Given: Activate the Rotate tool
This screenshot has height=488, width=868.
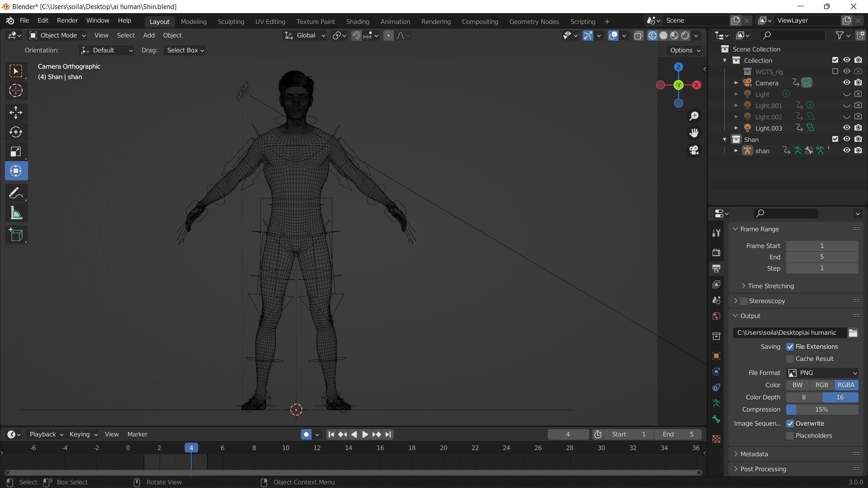Looking at the screenshot, I should coord(16,132).
